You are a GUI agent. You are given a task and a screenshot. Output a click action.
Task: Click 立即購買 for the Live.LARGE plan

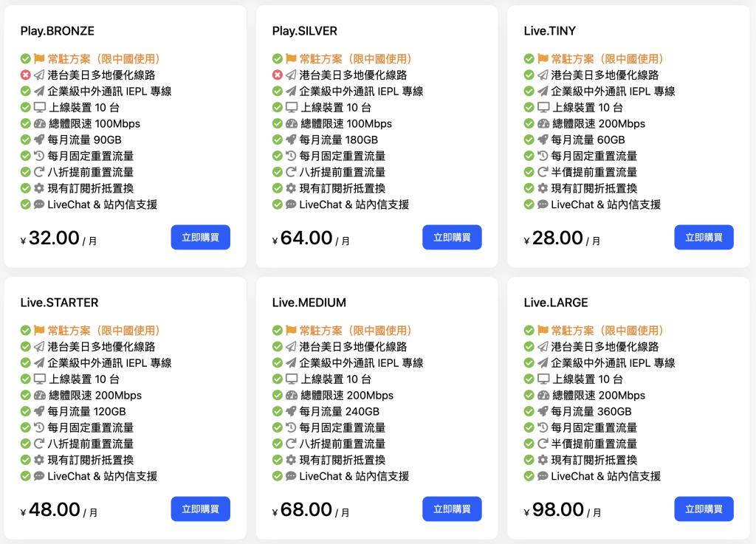pyautogui.click(x=704, y=509)
